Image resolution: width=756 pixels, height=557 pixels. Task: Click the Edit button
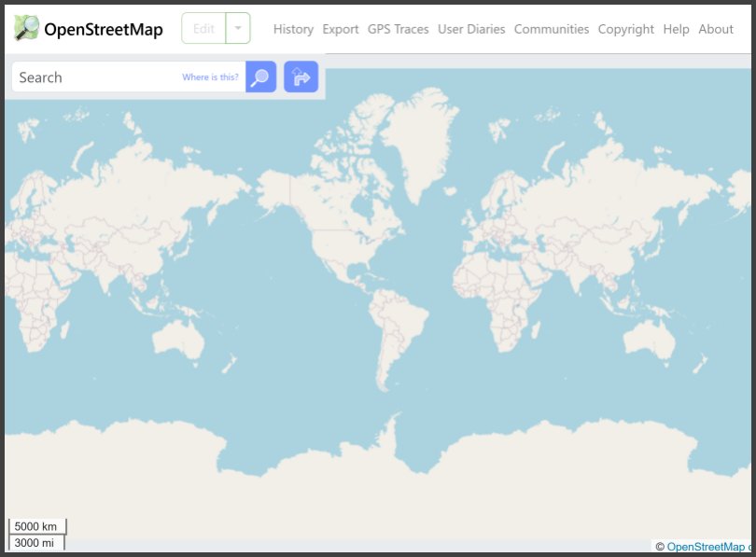[x=203, y=29]
